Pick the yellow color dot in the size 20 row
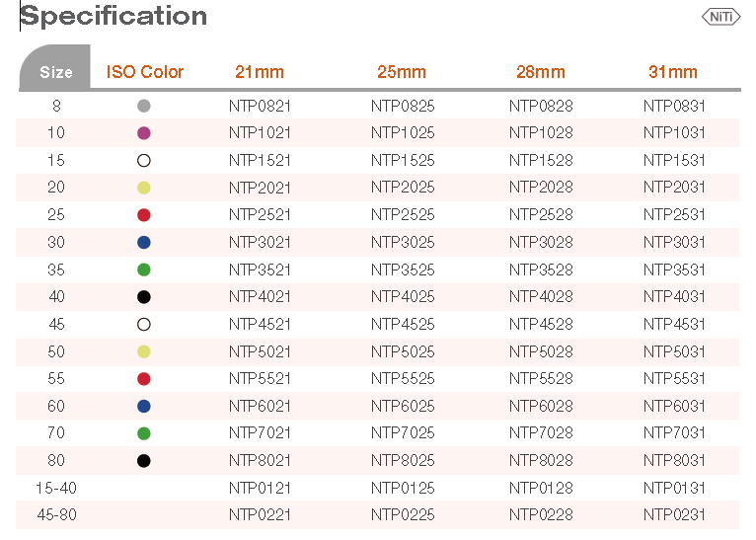 (144, 188)
